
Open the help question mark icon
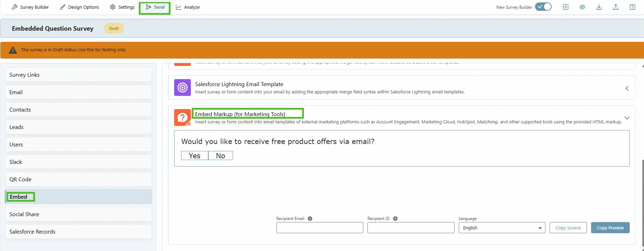[x=633, y=7]
